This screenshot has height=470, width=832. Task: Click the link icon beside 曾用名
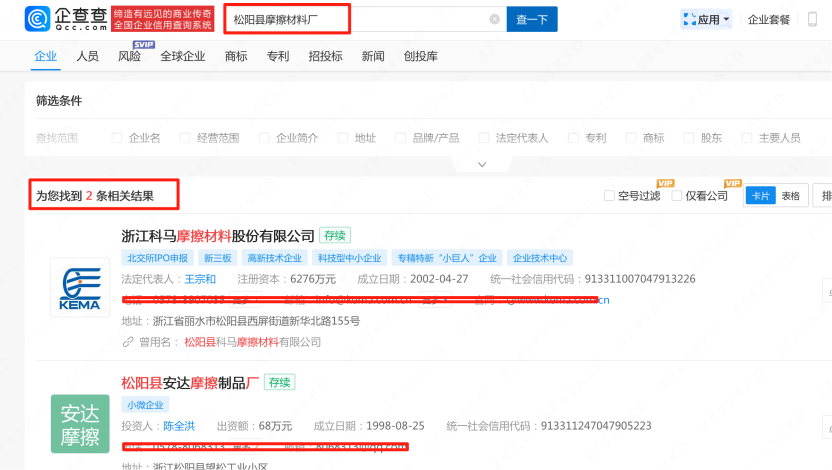pyautogui.click(x=127, y=342)
